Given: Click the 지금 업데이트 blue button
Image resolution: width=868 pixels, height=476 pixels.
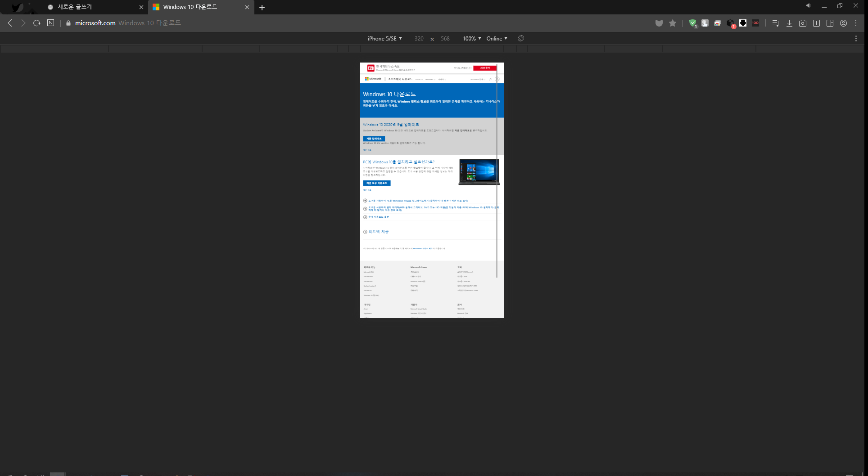Looking at the screenshot, I should [374, 139].
